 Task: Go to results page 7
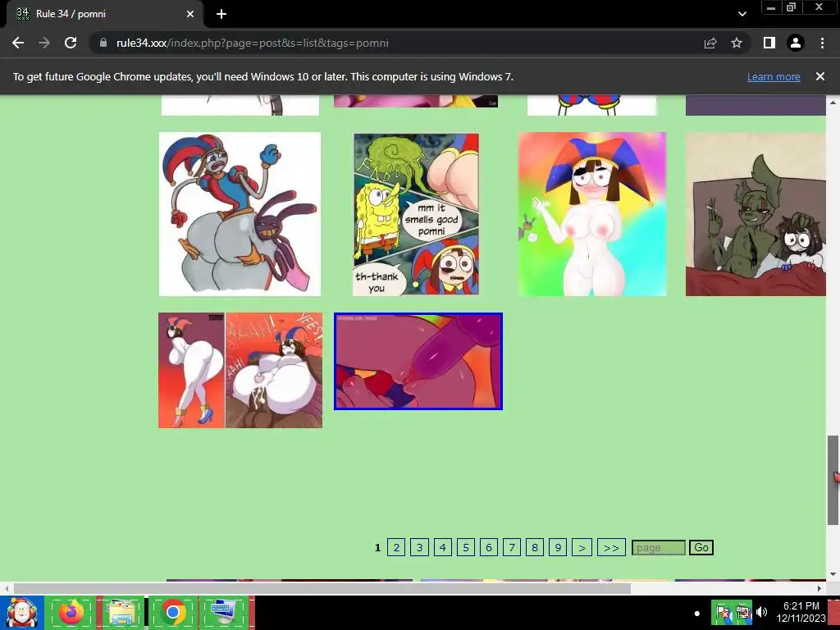512,547
